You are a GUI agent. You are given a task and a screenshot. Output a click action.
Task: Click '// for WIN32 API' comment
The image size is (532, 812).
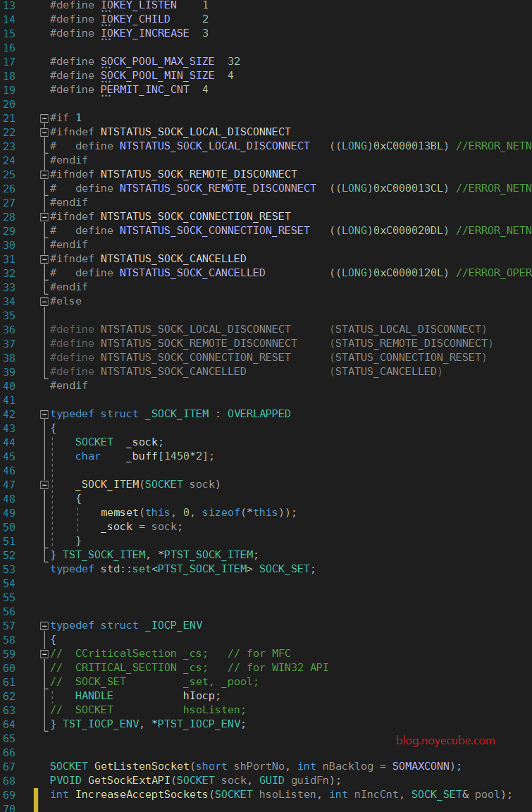[x=278, y=667]
